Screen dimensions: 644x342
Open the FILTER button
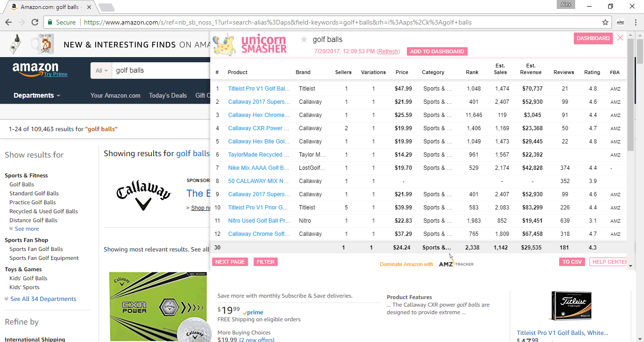tap(265, 262)
